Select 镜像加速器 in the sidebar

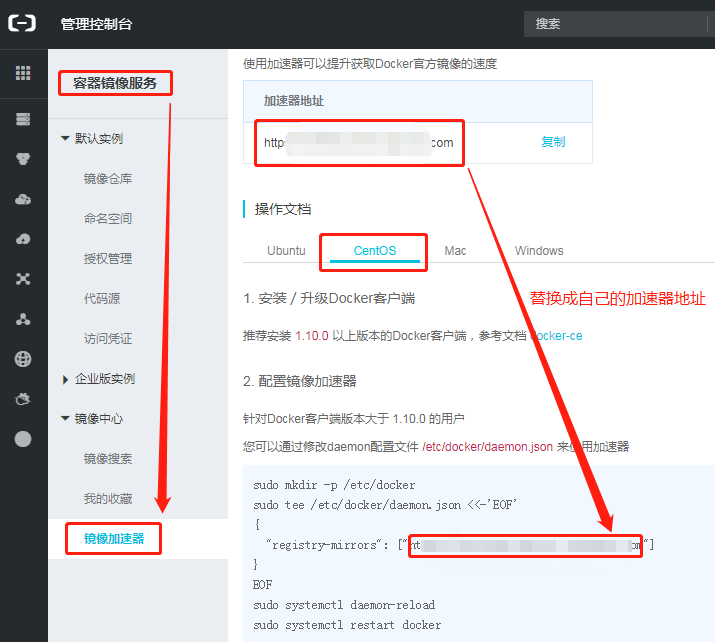click(x=114, y=539)
